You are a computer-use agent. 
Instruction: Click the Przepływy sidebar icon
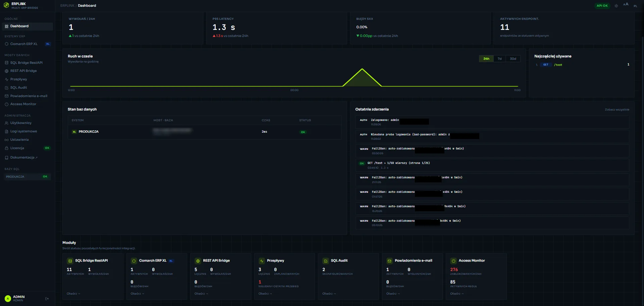(x=6, y=79)
